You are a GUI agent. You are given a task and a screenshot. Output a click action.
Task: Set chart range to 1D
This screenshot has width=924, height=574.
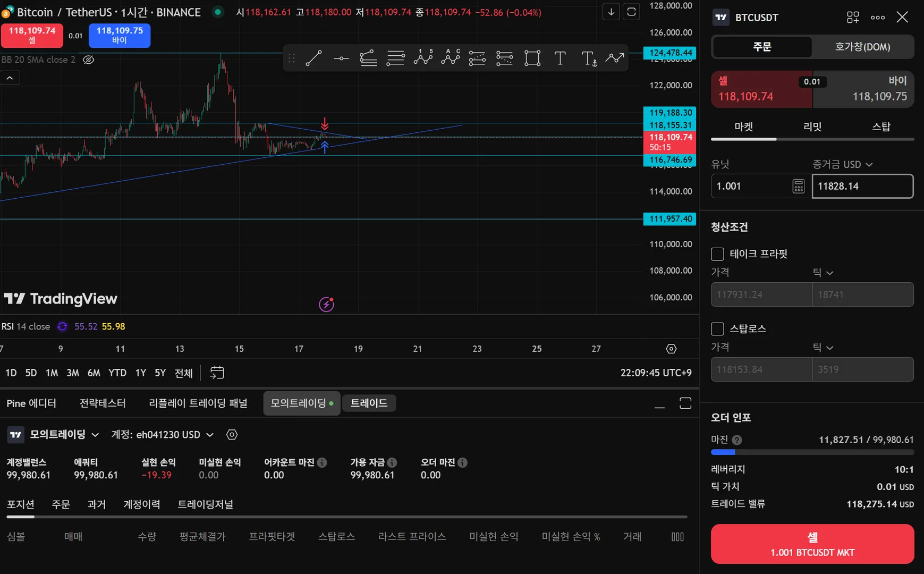11,373
